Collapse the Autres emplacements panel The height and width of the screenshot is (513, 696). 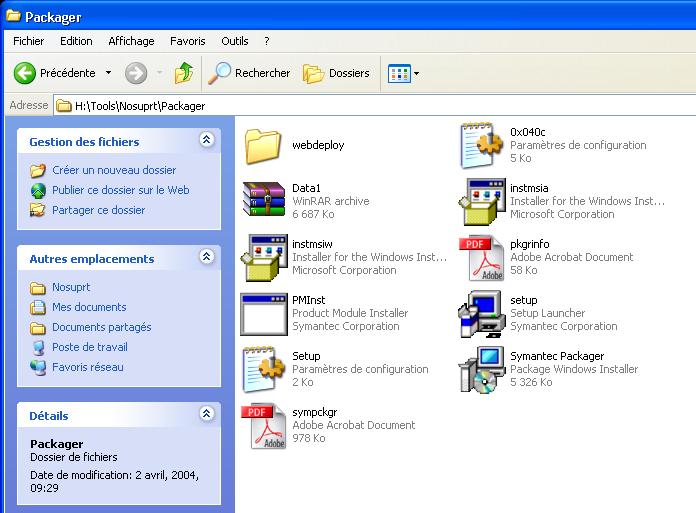pos(206,256)
